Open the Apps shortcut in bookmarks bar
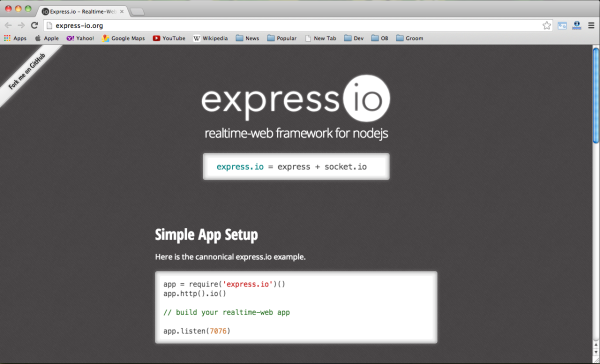Image resolution: width=600 pixels, height=364 pixels. [x=15, y=38]
